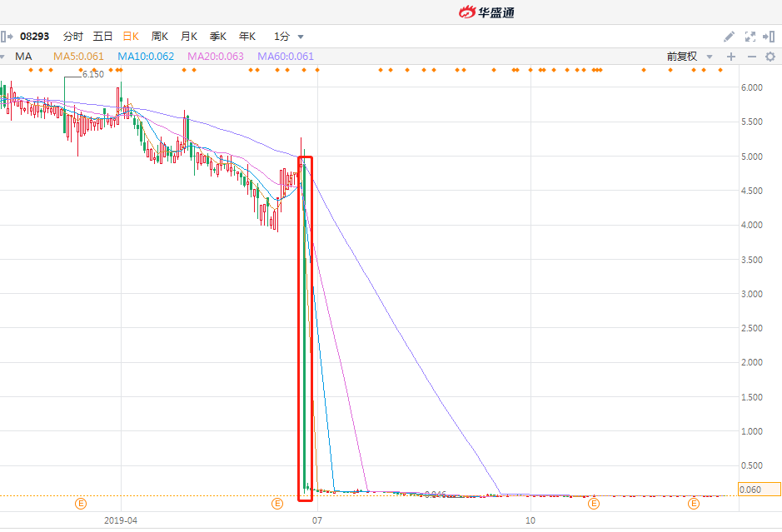Click the 2019-04 date axis label
The height and width of the screenshot is (532, 782).
coord(121,520)
